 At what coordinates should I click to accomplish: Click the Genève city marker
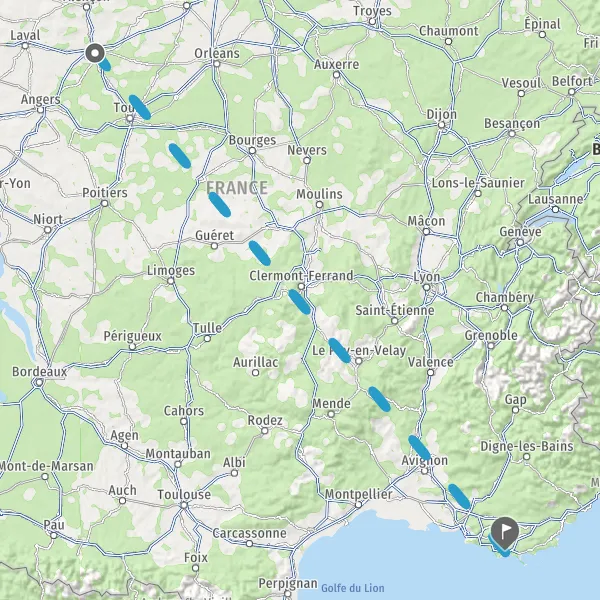pyautogui.click(x=520, y=242)
